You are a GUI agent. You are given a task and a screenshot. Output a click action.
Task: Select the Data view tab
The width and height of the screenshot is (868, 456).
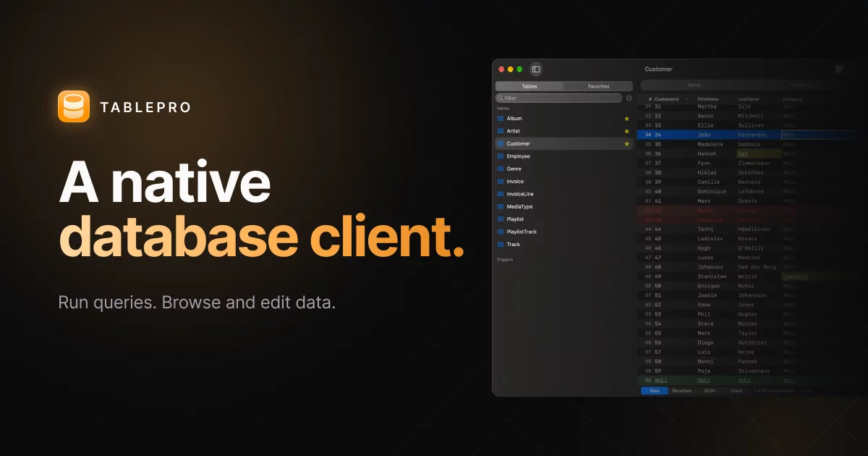[x=655, y=391]
